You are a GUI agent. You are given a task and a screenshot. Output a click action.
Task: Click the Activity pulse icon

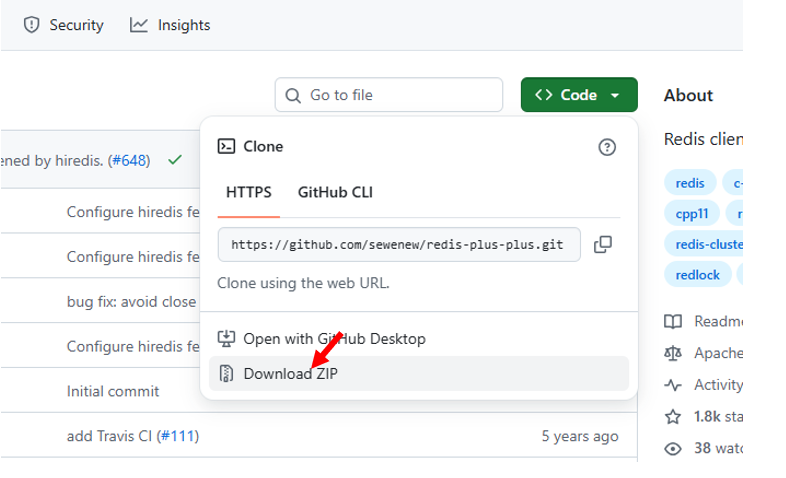tap(673, 385)
